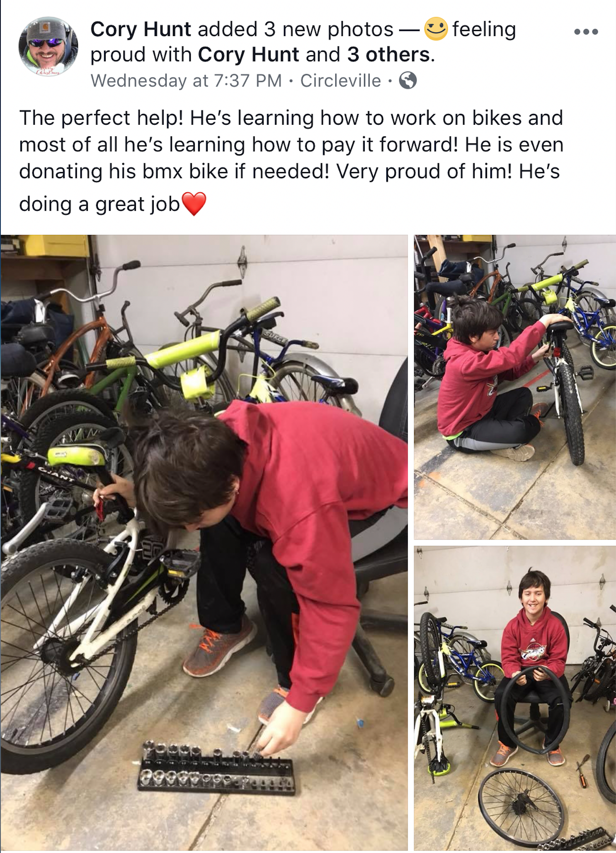Open Cory Hunt author name link
This screenshot has height=853, width=616.
[141, 29]
